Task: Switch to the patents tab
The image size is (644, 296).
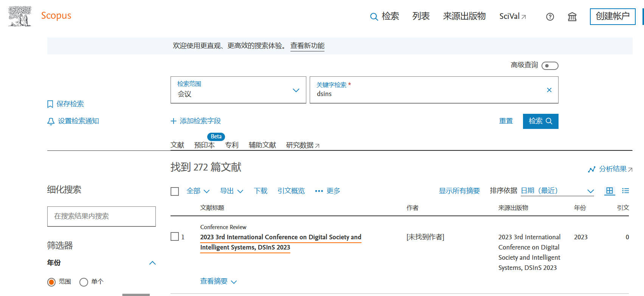Action: (x=231, y=145)
